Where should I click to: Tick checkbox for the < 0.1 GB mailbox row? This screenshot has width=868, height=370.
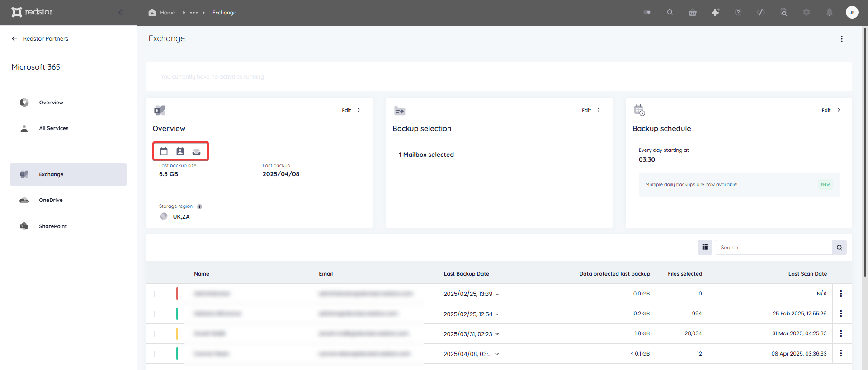point(157,354)
